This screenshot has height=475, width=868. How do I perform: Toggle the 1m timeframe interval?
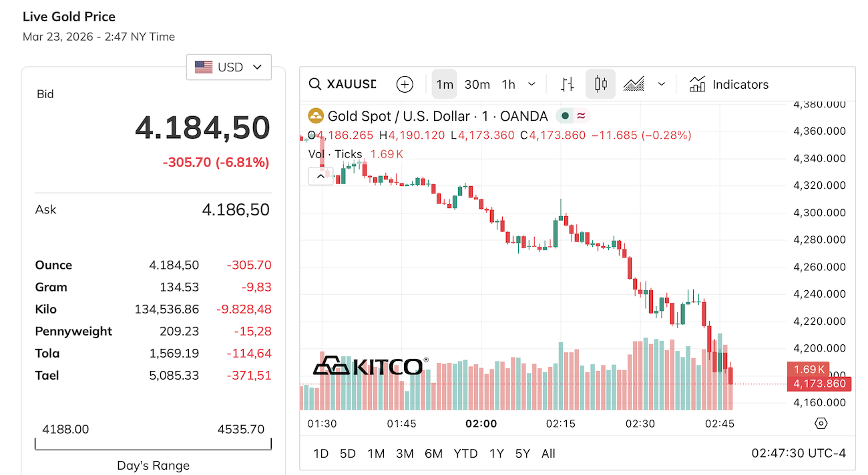click(445, 85)
